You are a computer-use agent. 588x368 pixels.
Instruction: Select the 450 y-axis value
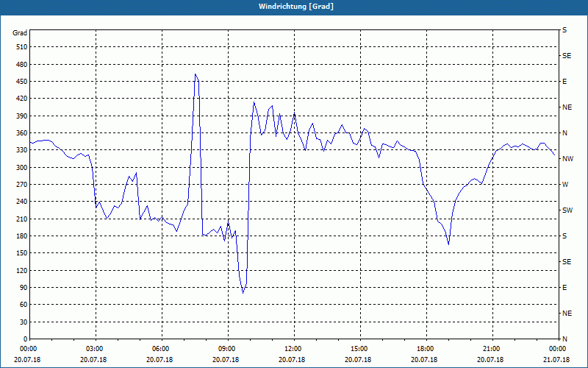point(22,82)
